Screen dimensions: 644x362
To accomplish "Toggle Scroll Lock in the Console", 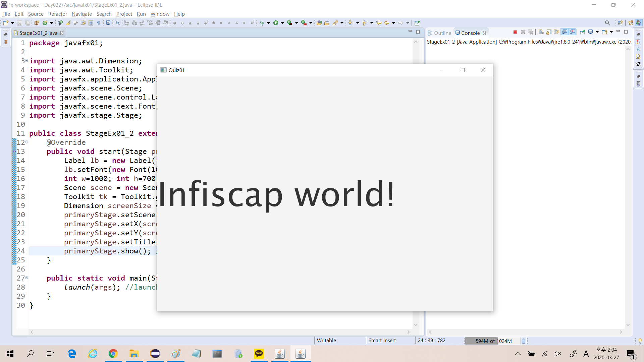I will tap(549, 32).
